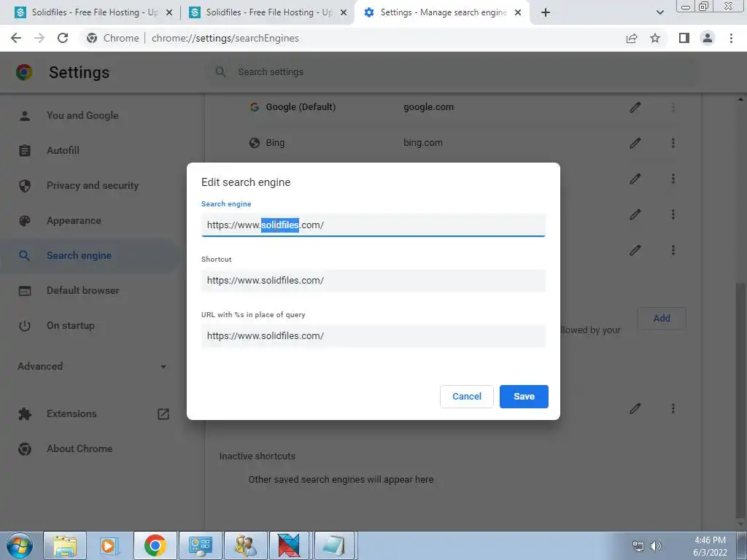Open the media player taskbar icon
Viewport: 747px width, 560px height.
(109, 545)
